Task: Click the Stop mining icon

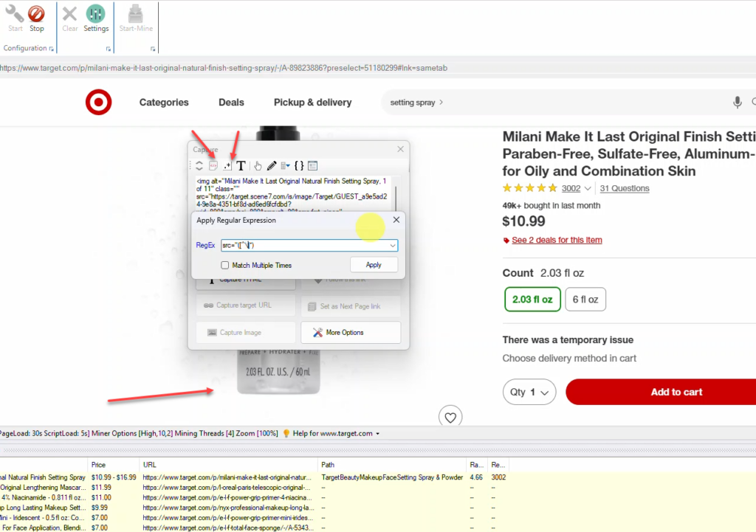Action: point(36,14)
